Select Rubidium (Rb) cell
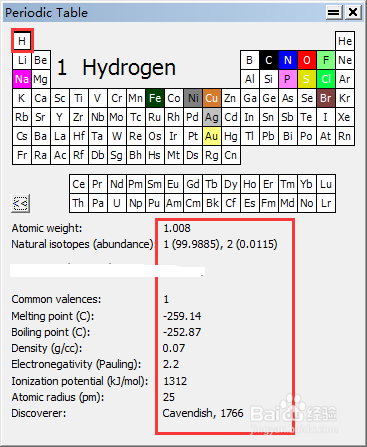Image resolution: width=367 pixels, height=447 pixels. (x=22, y=117)
